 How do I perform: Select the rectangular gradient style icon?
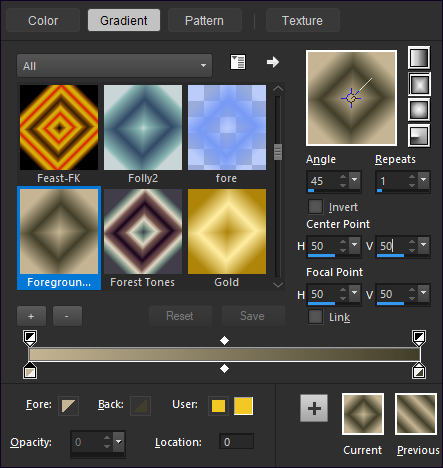419,84
